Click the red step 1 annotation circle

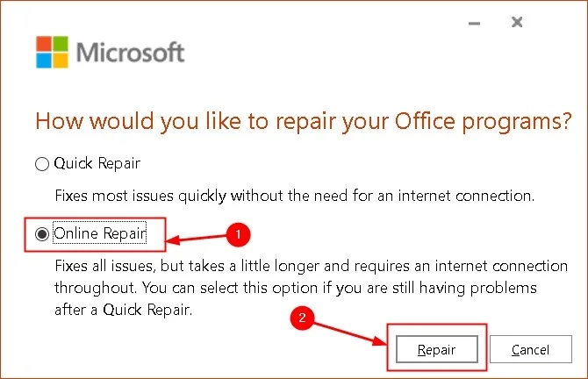(x=236, y=235)
